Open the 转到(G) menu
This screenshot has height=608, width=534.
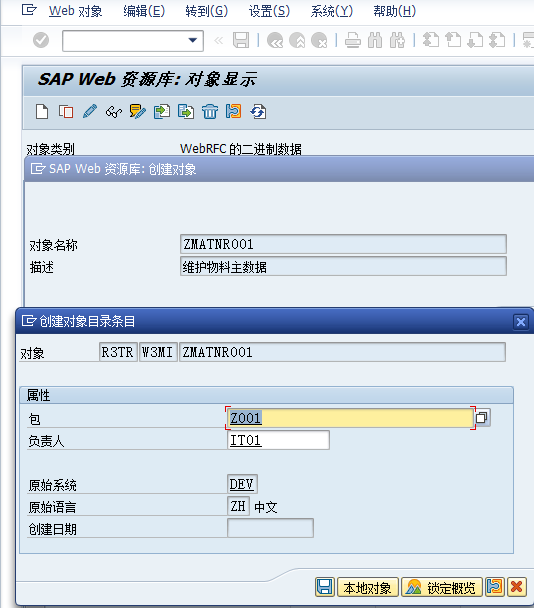[x=206, y=11]
